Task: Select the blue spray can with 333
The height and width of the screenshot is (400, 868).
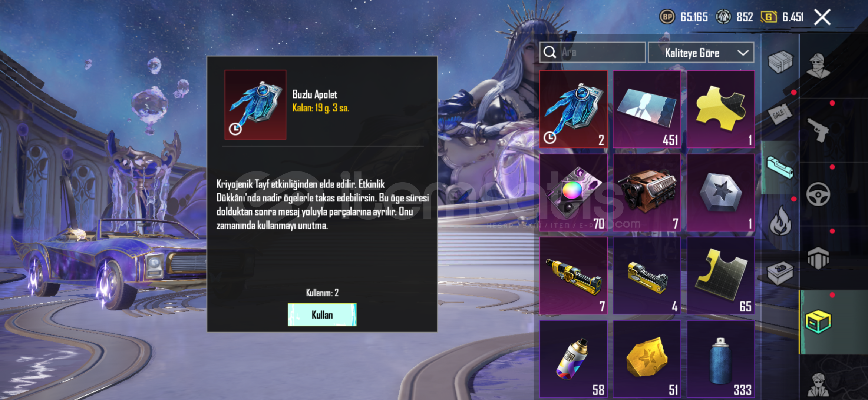Action: (x=720, y=359)
